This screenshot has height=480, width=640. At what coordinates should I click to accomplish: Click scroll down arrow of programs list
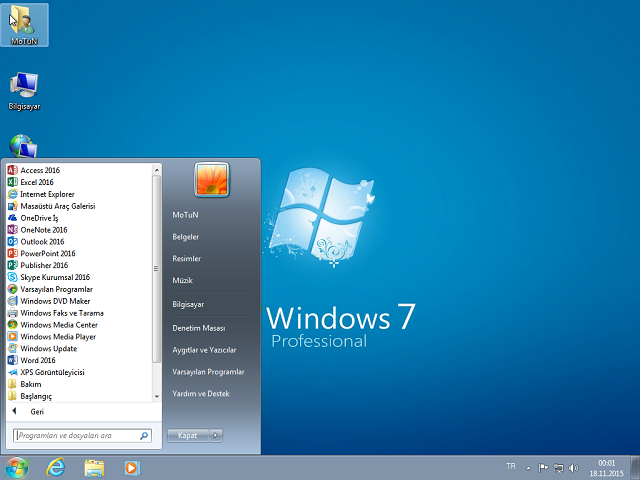pos(157,396)
